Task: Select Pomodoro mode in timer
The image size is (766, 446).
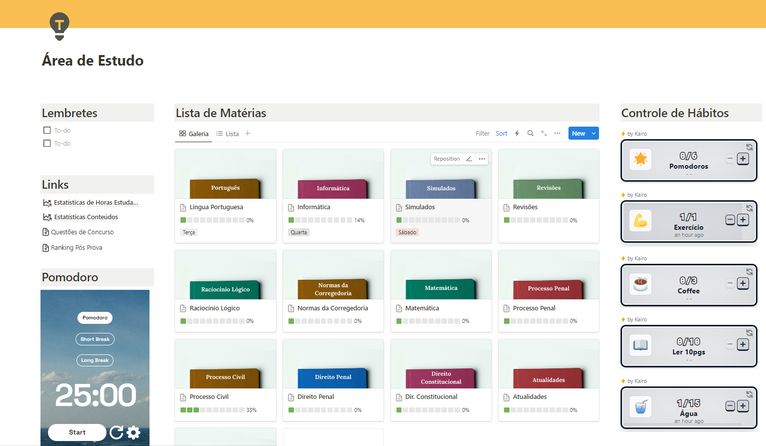Action: coord(95,318)
